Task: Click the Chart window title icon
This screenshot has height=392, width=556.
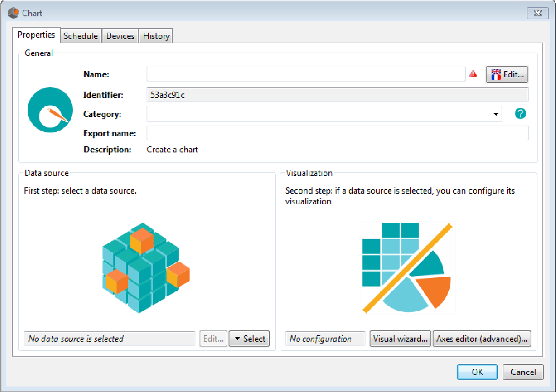Action: point(14,13)
